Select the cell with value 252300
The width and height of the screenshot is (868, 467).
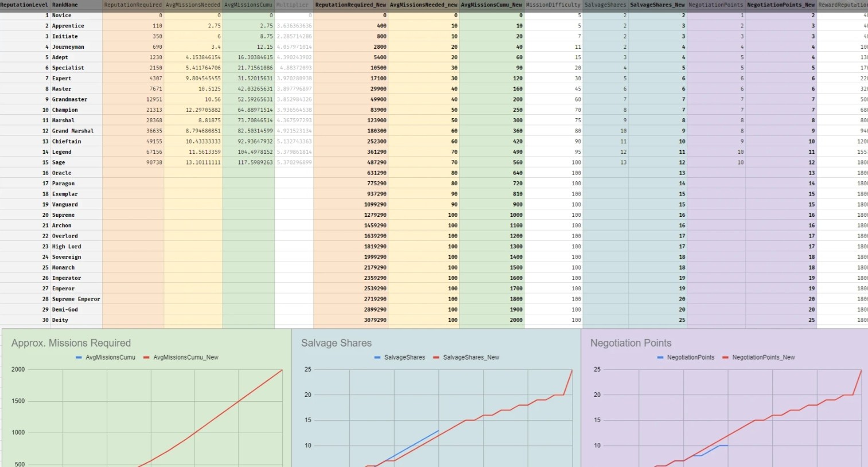[351, 142]
